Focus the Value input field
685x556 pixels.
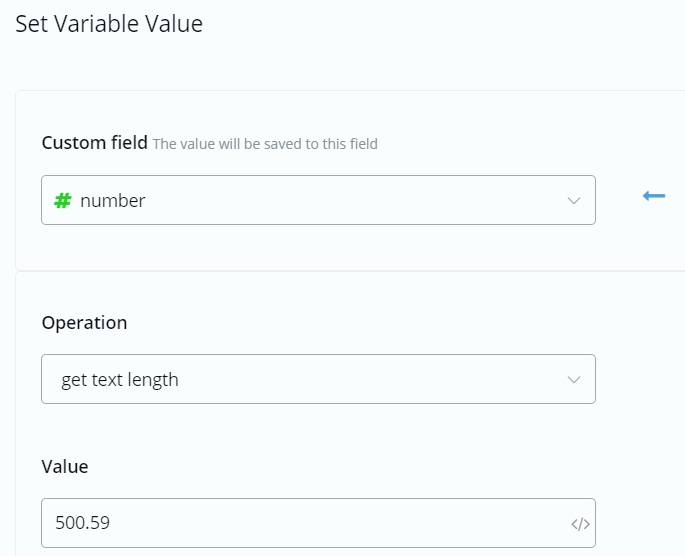point(300,523)
